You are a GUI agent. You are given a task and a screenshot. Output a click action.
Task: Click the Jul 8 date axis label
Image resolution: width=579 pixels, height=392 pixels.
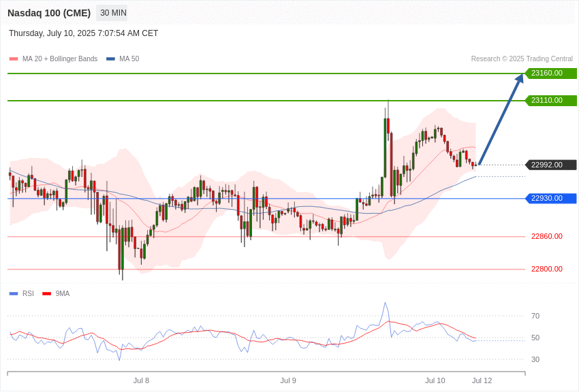[x=141, y=380]
